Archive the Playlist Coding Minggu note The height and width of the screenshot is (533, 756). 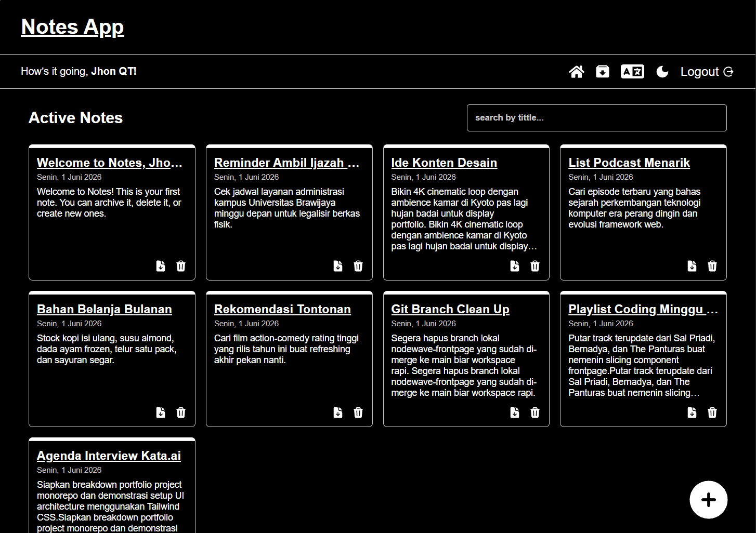[692, 412]
